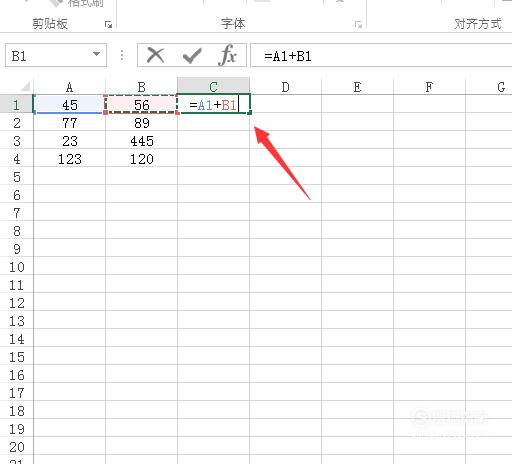
Task: Select row 10 header
Action: pyautogui.click(x=17, y=266)
